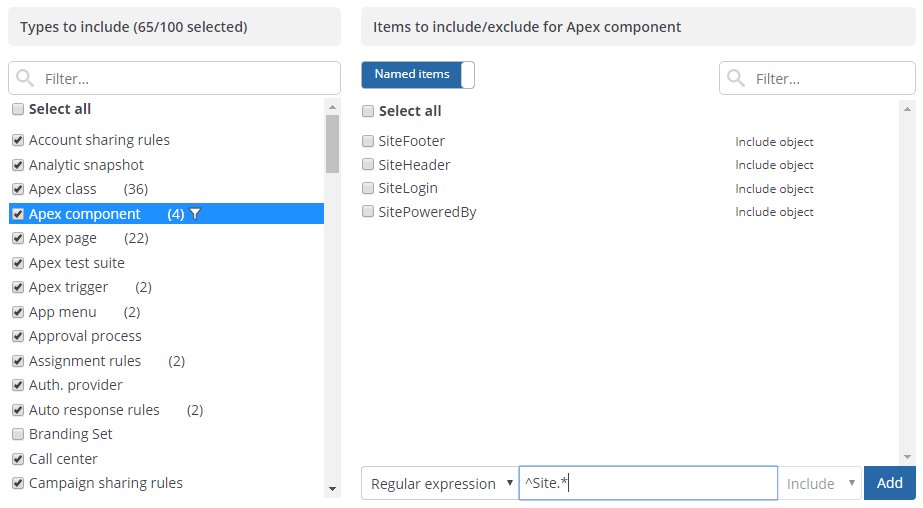Uncheck the Account sharing rules checkbox

18,140
